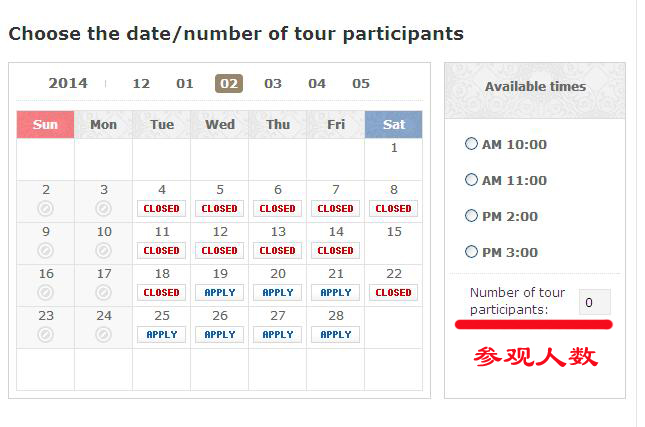Apply for the February 28 tour
Image resolution: width=645 pixels, height=427 pixels.
(336, 334)
